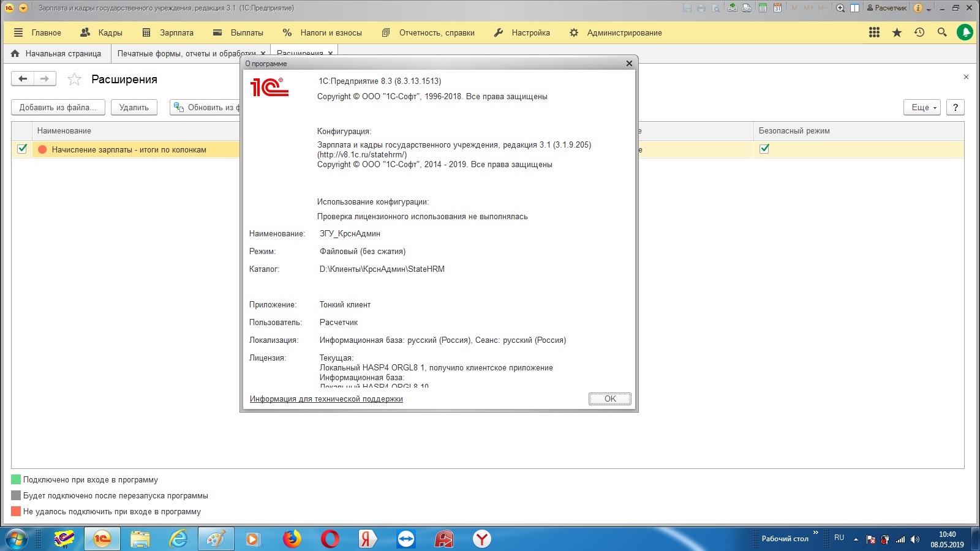Open the Еще dropdown menu

[x=922, y=107]
